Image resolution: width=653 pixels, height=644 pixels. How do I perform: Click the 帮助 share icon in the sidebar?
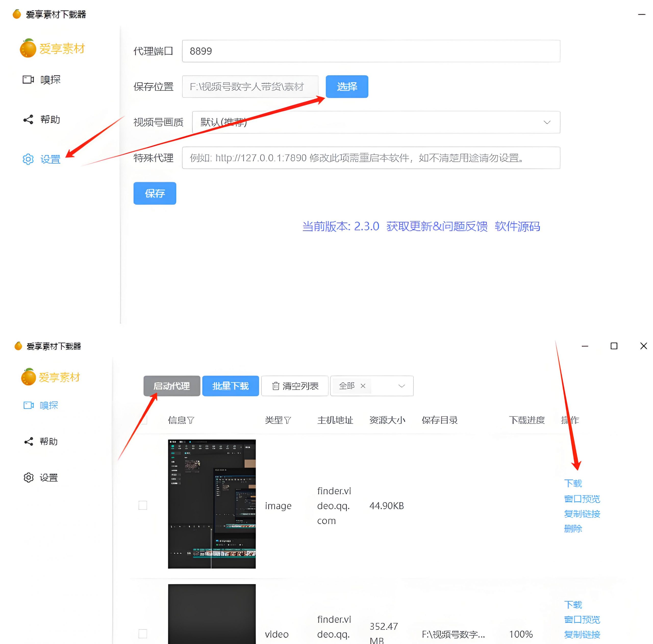(28, 119)
